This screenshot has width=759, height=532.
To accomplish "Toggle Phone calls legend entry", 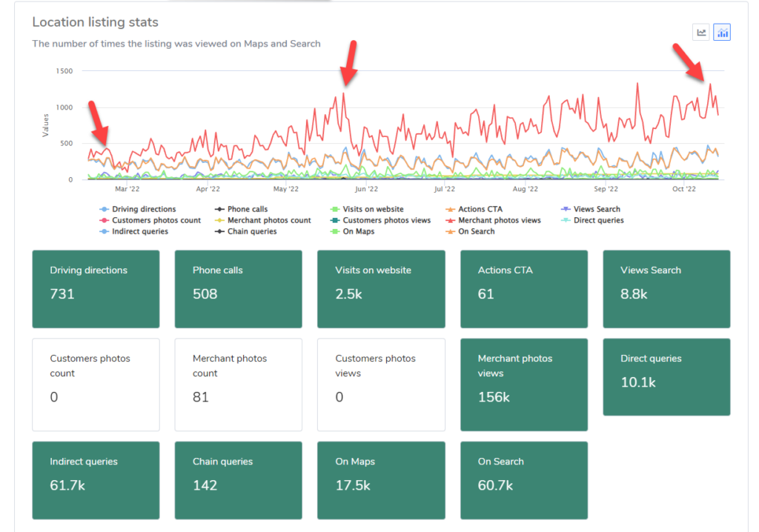I will coord(247,209).
